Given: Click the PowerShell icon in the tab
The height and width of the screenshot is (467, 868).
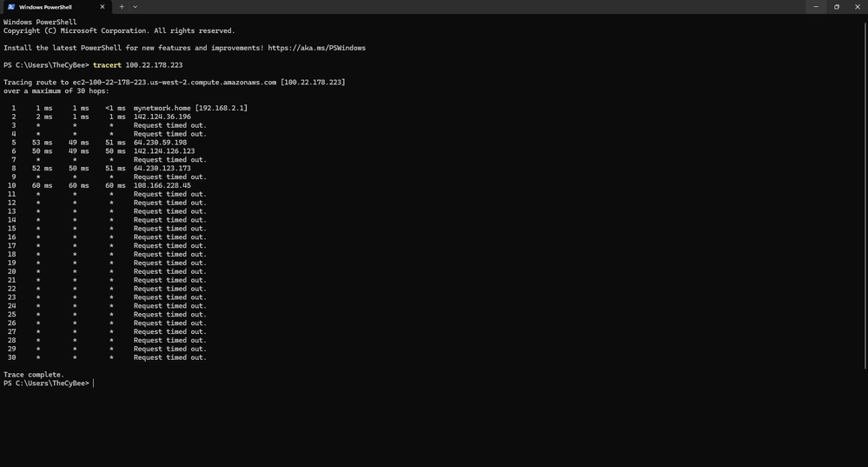Looking at the screenshot, I should click(x=11, y=7).
